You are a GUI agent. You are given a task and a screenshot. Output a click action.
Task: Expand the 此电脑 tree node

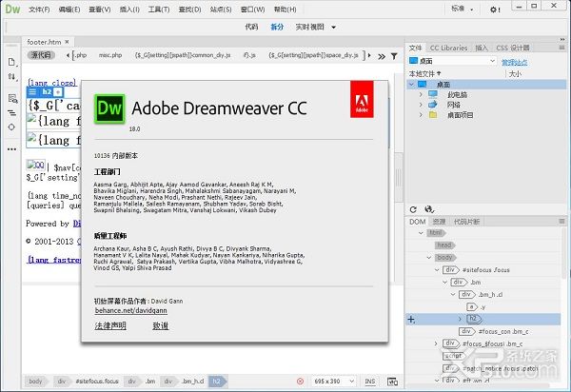(x=421, y=94)
